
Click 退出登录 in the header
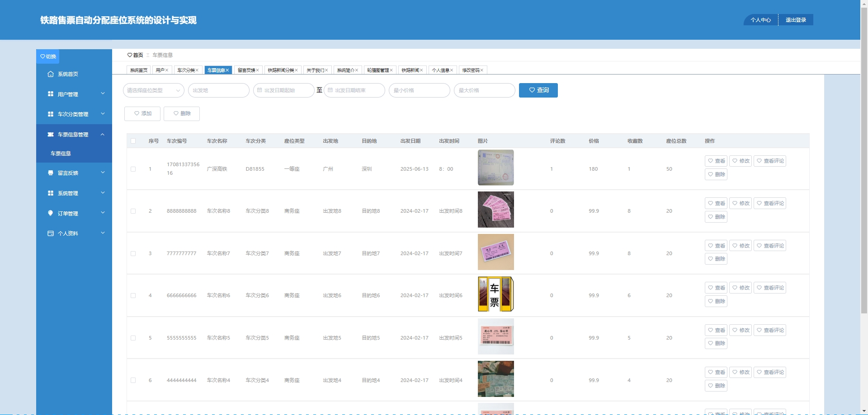(796, 20)
